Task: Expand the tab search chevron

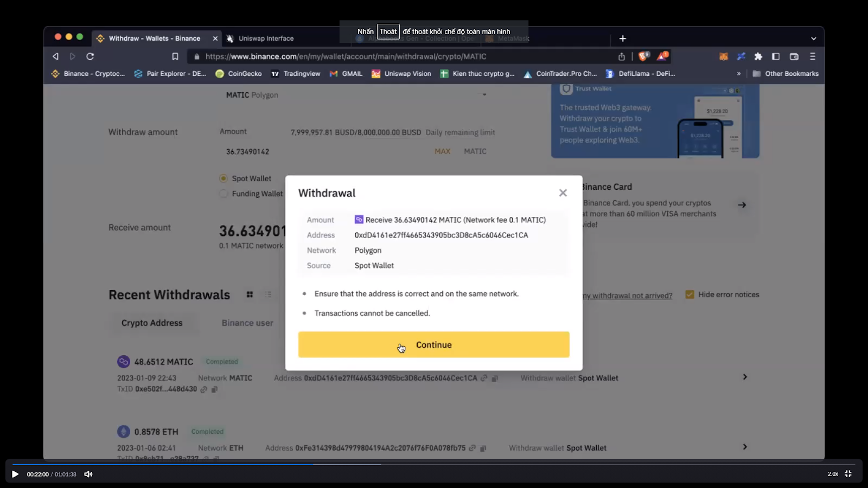Action: [x=813, y=38]
